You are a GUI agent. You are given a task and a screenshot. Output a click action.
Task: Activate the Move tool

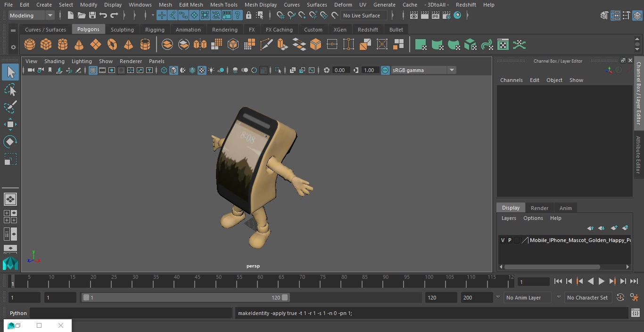click(10, 124)
